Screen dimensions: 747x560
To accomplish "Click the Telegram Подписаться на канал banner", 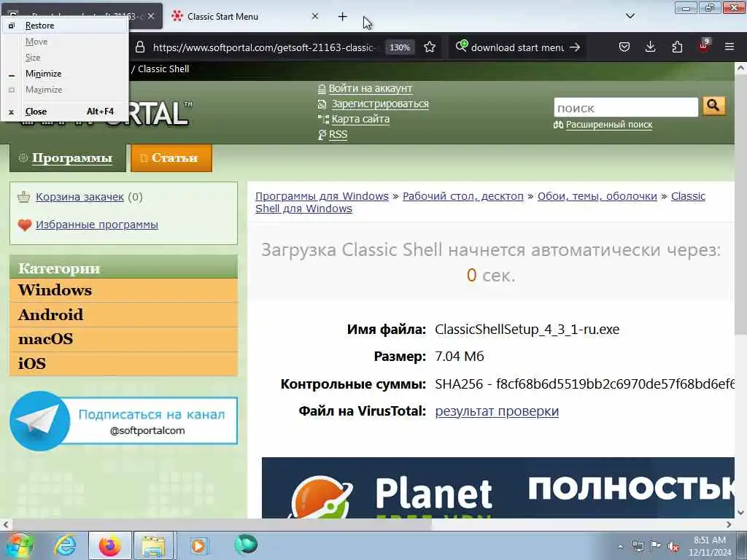I will pyautogui.click(x=123, y=421).
